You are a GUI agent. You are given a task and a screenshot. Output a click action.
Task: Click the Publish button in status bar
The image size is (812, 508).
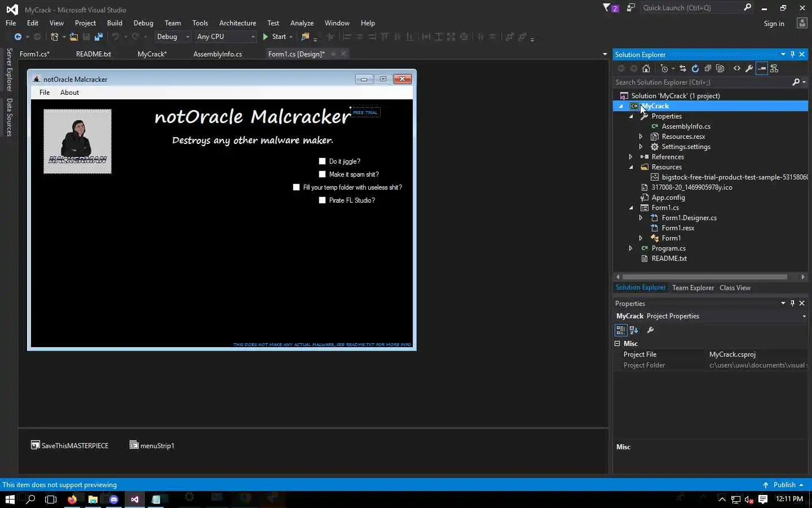pos(783,485)
